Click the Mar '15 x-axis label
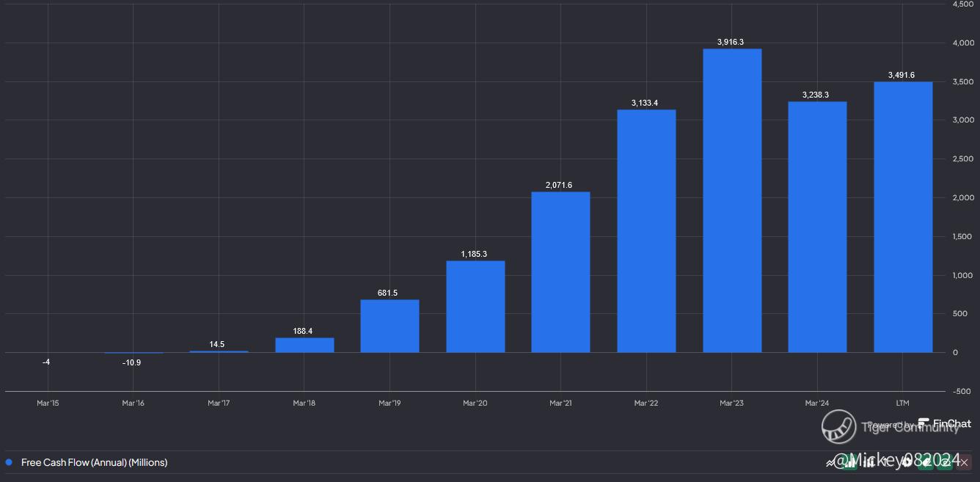 (x=48, y=403)
